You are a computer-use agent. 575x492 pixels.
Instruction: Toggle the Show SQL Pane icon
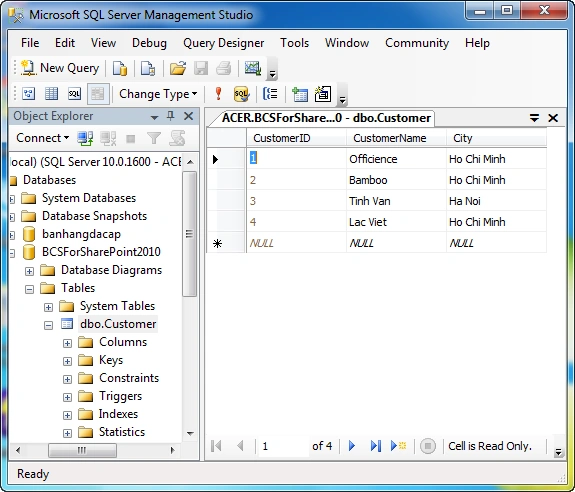74,94
